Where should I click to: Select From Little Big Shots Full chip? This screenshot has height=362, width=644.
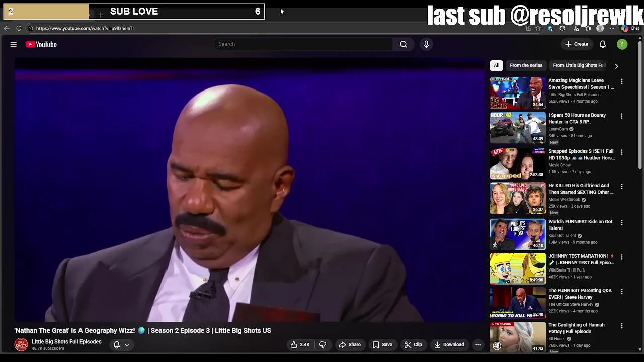coord(579,65)
